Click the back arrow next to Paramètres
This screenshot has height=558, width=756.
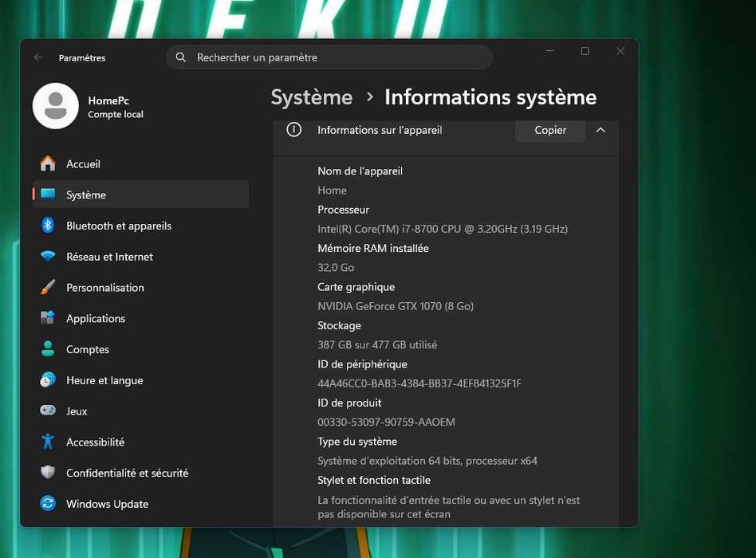pos(38,58)
